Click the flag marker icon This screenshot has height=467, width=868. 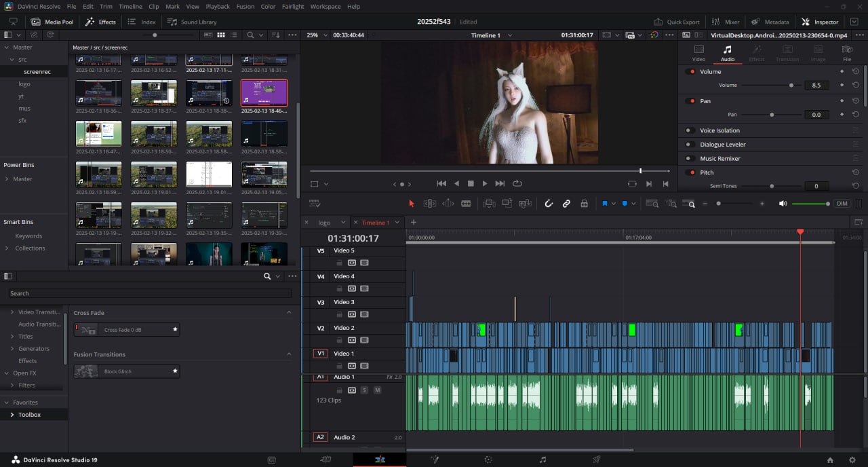point(604,204)
